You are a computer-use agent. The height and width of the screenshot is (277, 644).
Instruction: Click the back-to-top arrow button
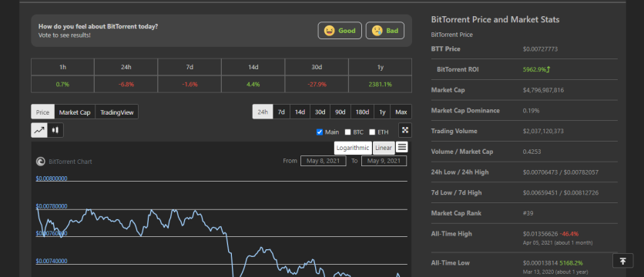[622, 261]
